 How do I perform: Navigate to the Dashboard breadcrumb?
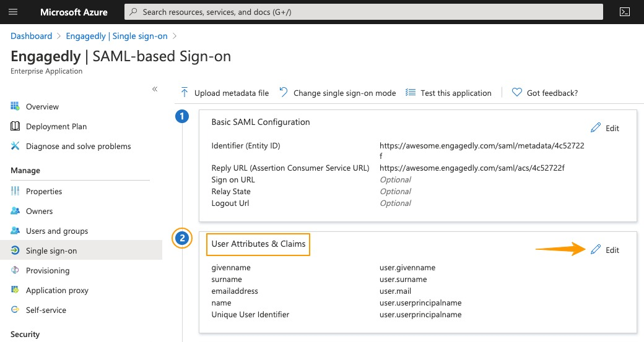[x=31, y=36]
